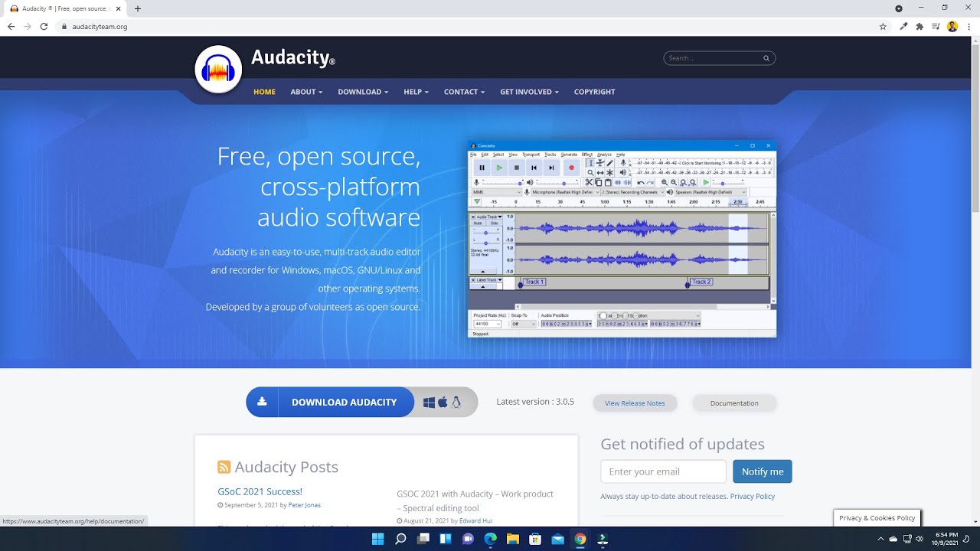Click the RSS feed icon beside Audacity Posts
980x551 pixels.
pos(224,467)
